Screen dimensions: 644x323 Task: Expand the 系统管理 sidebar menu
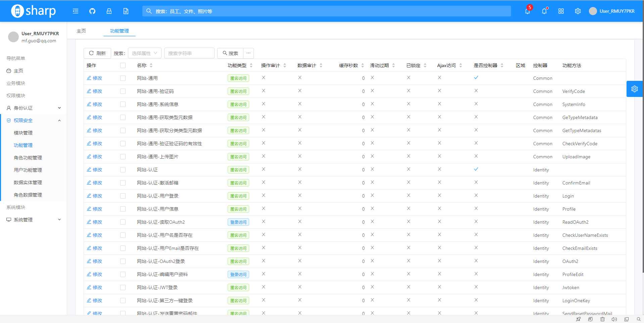34,220
